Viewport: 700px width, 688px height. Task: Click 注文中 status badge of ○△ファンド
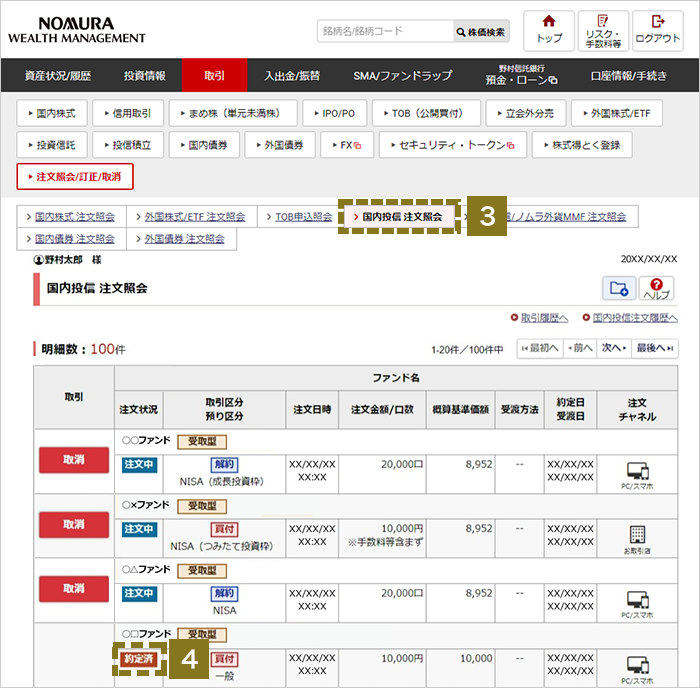[x=139, y=593]
